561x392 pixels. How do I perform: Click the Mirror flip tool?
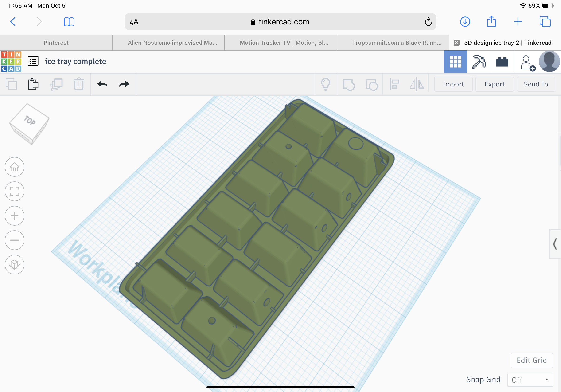[x=417, y=84]
